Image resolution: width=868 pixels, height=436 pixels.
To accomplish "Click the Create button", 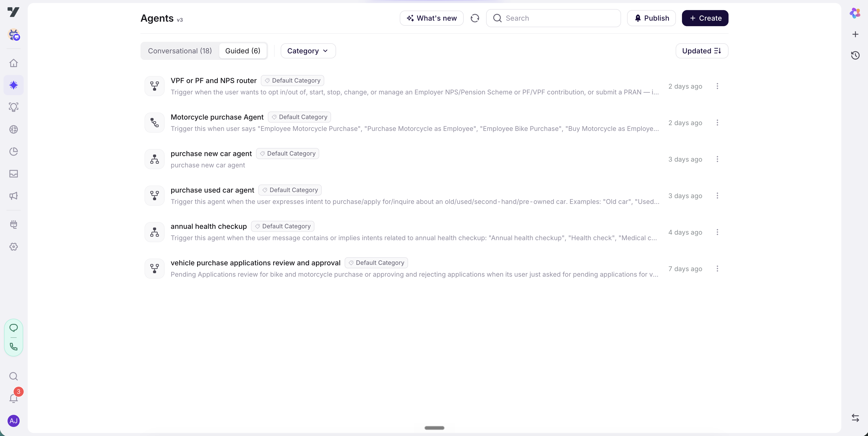I will coord(705,18).
